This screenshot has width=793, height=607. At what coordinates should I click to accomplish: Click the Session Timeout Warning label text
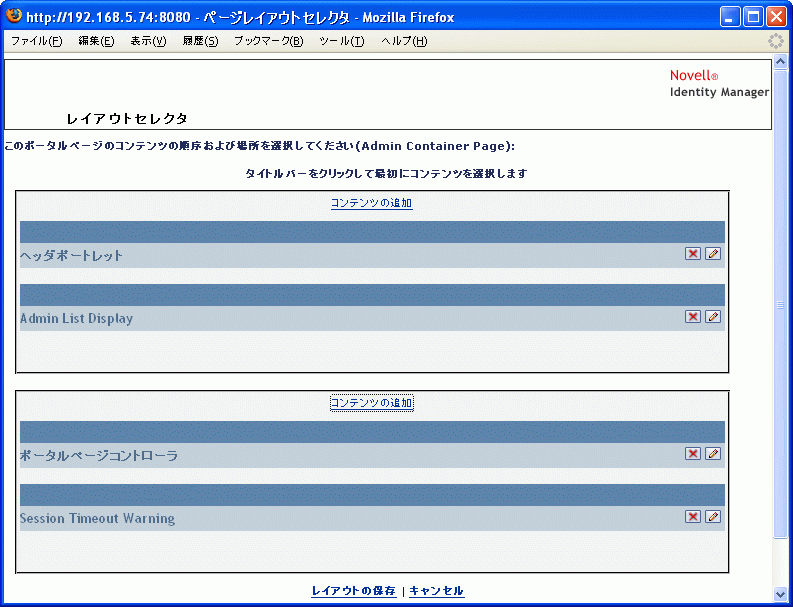(x=97, y=518)
